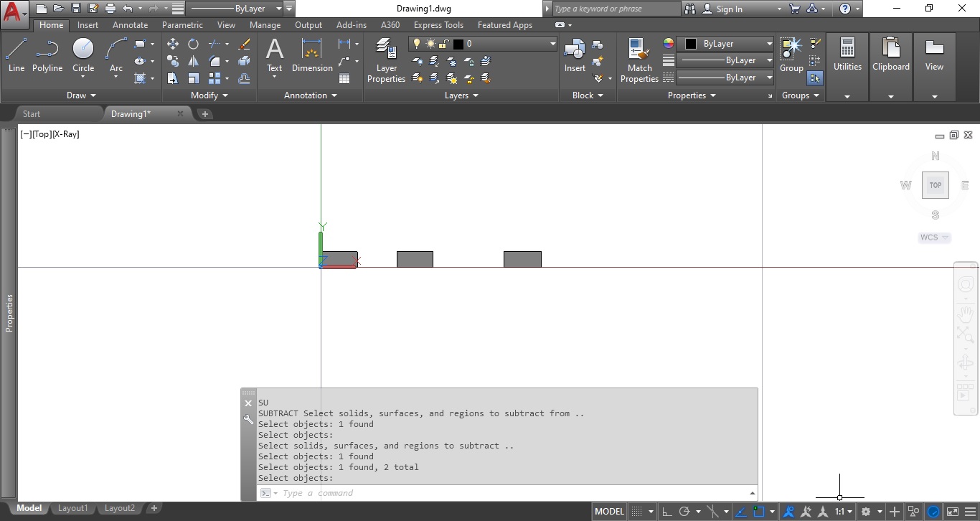Viewport: 980px width, 521px height.
Task: Toggle Object Snap in status bar
Action: pyautogui.click(x=760, y=512)
